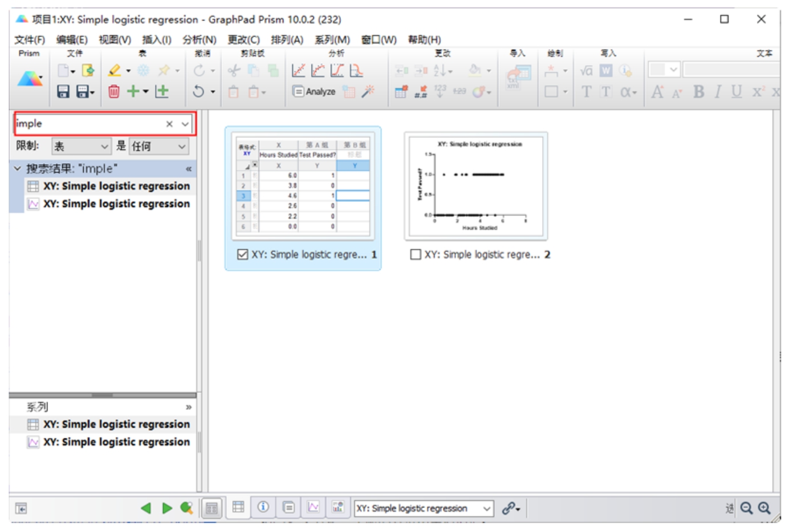
Task: Open the 帮助(H) menu
Action: tap(424, 39)
